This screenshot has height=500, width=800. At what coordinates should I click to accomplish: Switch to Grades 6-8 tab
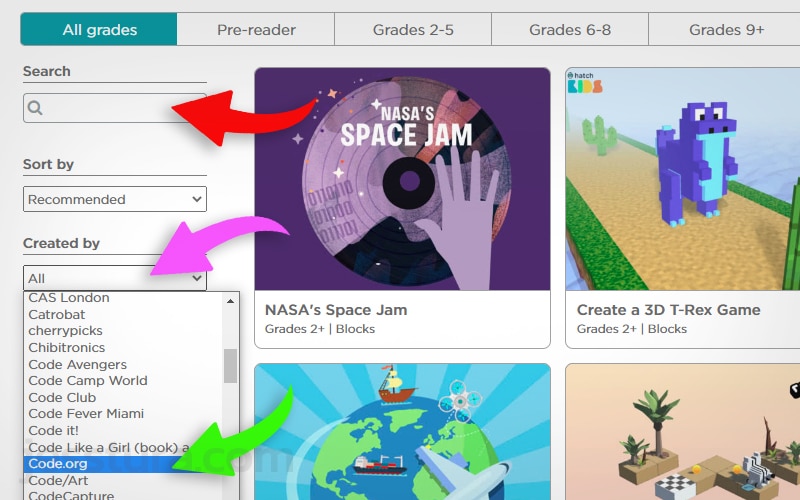coord(570,30)
